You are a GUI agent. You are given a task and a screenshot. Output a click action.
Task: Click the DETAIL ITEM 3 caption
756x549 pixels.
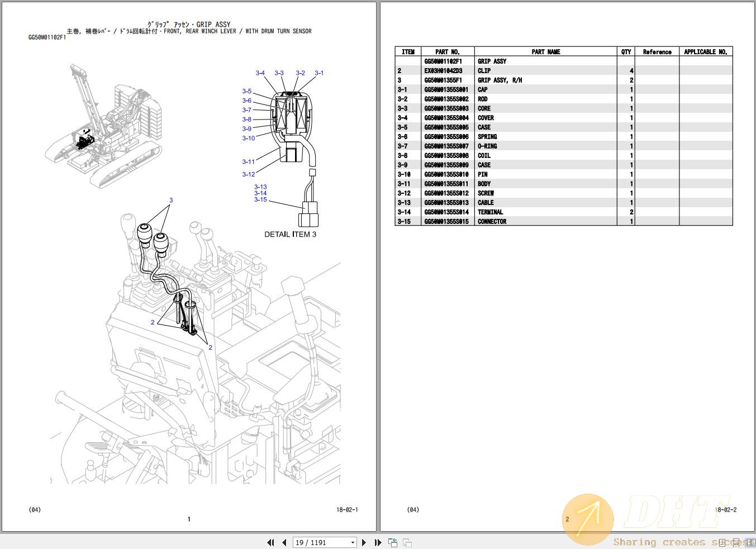coord(290,234)
